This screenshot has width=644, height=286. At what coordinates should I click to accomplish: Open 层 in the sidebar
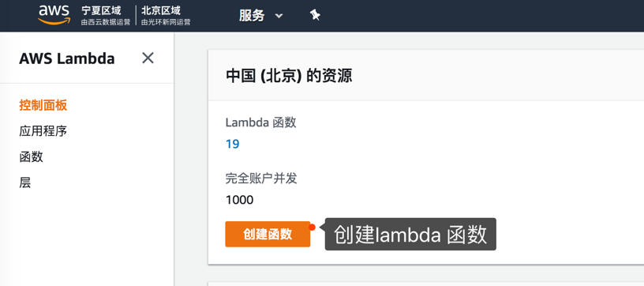click(25, 182)
